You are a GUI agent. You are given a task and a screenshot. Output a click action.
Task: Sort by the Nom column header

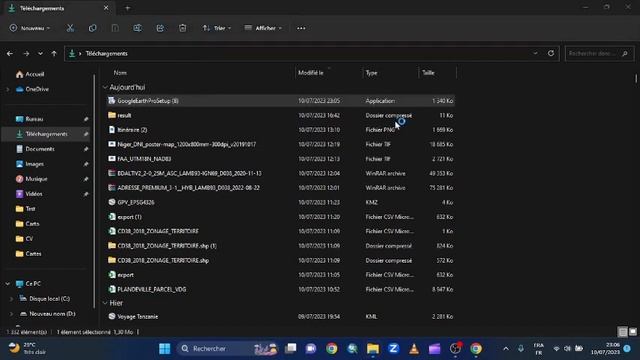tap(120, 73)
